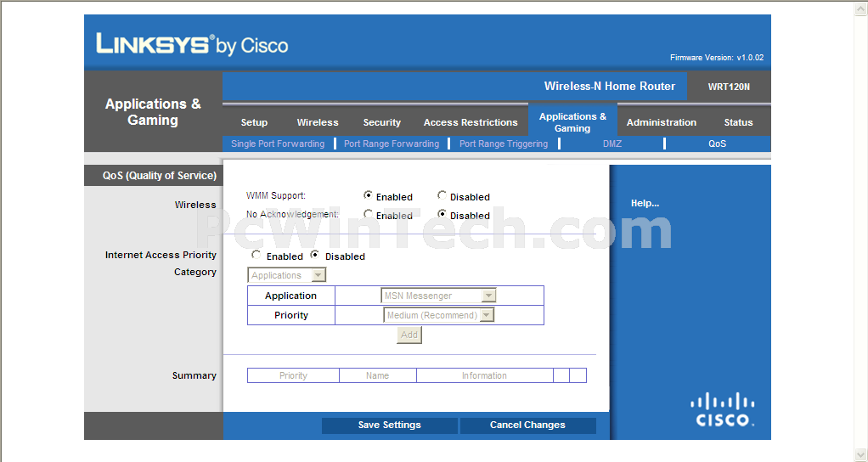Click the WRT120N model label
The image size is (868, 462).
[x=729, y=87]
